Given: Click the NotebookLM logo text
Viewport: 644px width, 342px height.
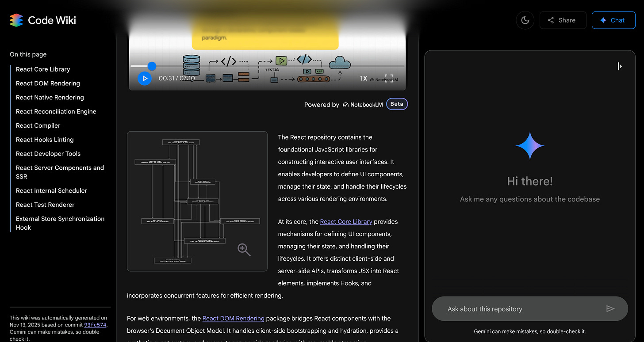Looking at the screenshot, I should coord(363,105).
